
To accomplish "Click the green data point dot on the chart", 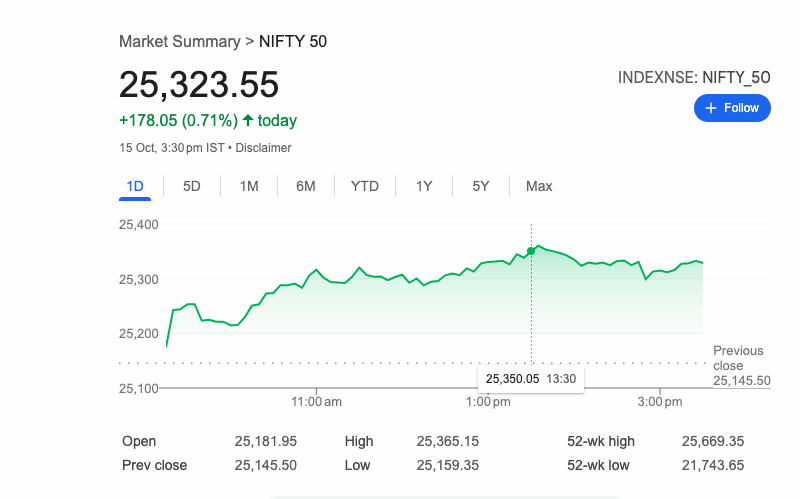I will tap(531, 251).
